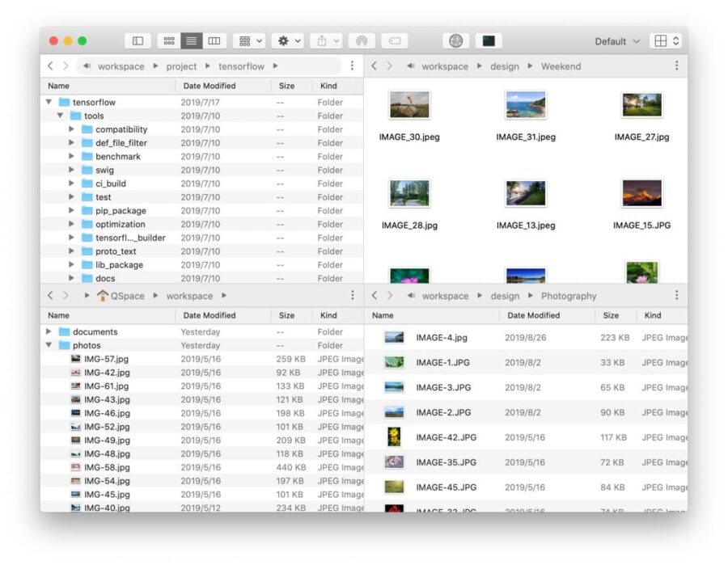Open the item grouping dropdown

point(248,40)
